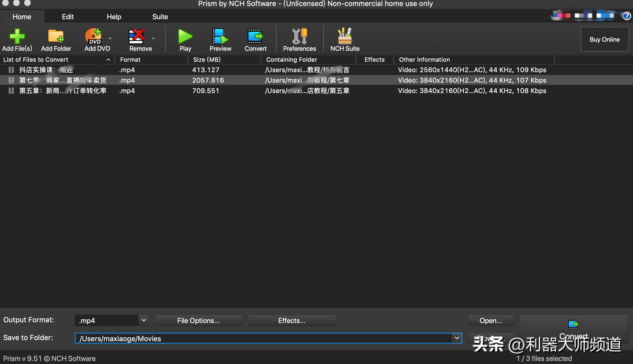Open Preview from the toolbar
Image resolution: width=633 pixels, height=364 pixels.
click(220, 37)
